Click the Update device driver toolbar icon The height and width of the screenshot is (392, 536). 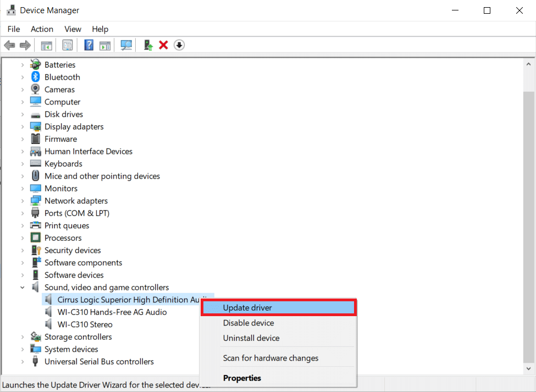[148, 45]
